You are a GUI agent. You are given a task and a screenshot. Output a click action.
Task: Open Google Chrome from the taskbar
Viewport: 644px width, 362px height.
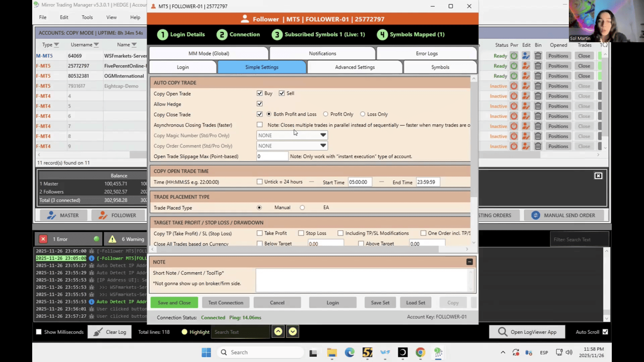pyautogui.click(x=420, y=352)
